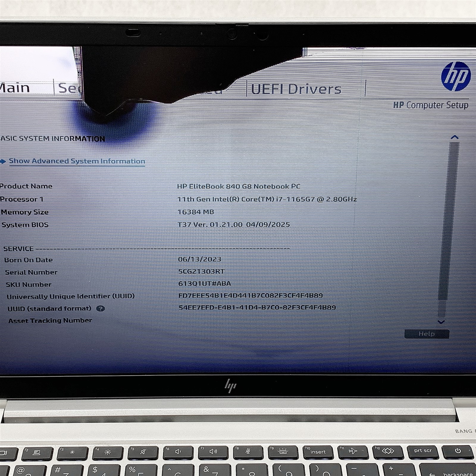Click the vertical scrollbar track
Viewport: 476px width, 476px height.
(x=448, y=229)
